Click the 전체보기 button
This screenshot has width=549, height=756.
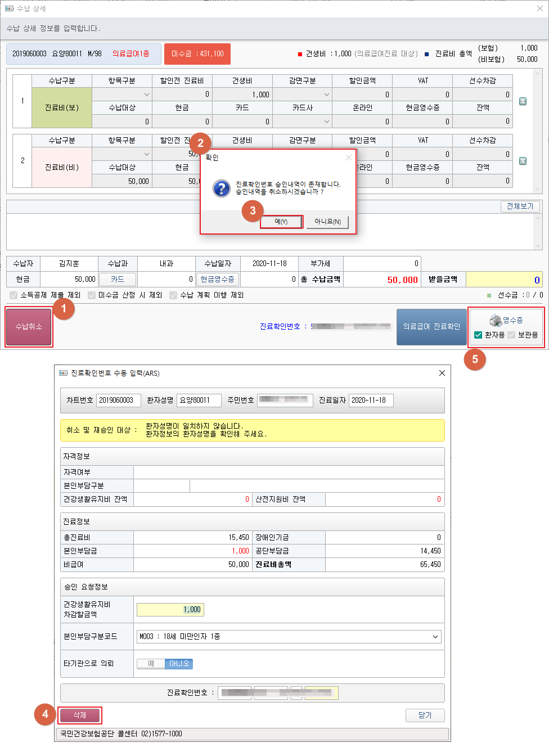520,206
